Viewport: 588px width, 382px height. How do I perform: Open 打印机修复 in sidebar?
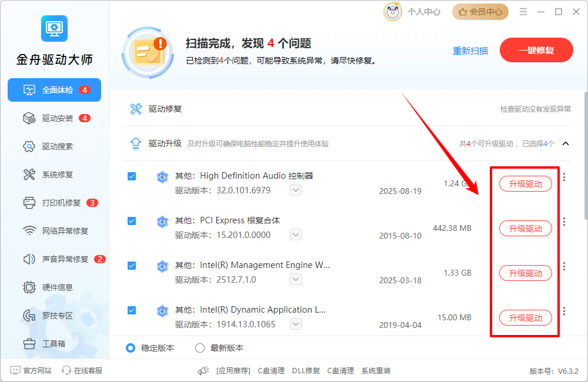54,203
